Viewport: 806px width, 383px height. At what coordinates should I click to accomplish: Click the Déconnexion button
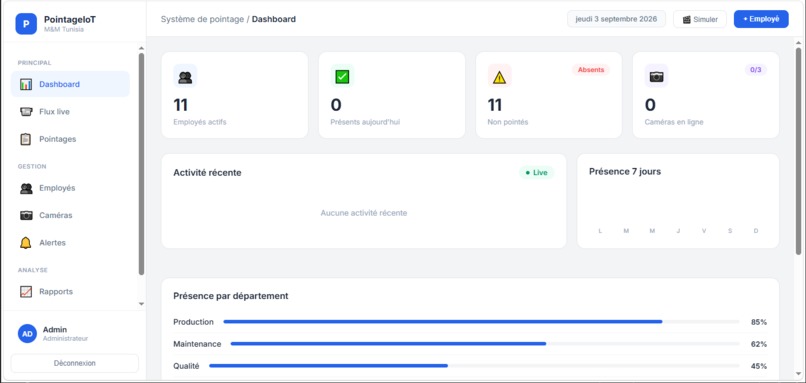coord(75,363)
